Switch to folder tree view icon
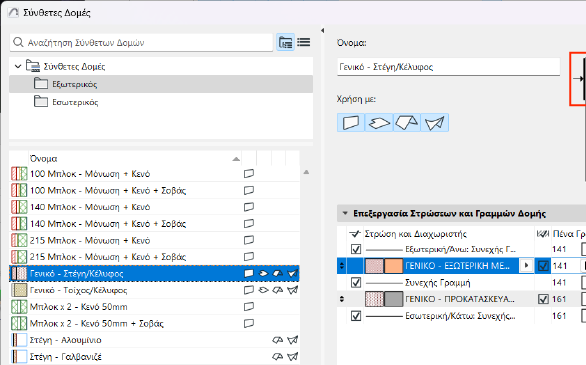The width and height of the screenshot is (586, 365). (286, 42)
